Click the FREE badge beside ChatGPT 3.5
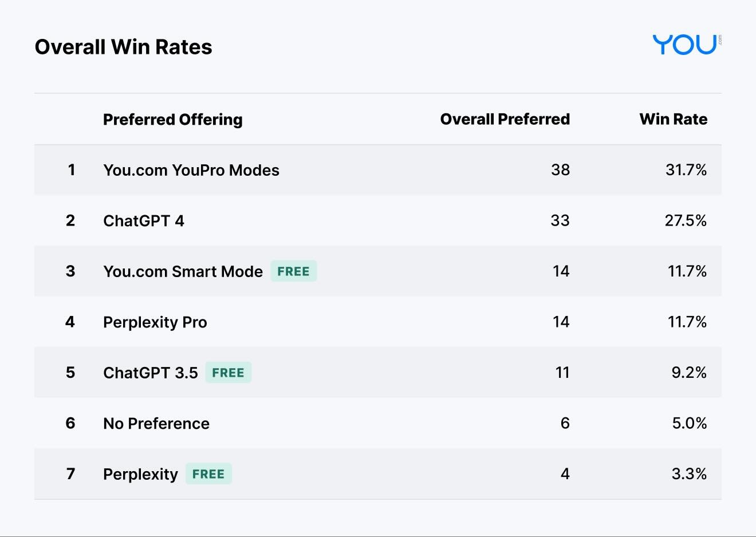 (228, 373)
